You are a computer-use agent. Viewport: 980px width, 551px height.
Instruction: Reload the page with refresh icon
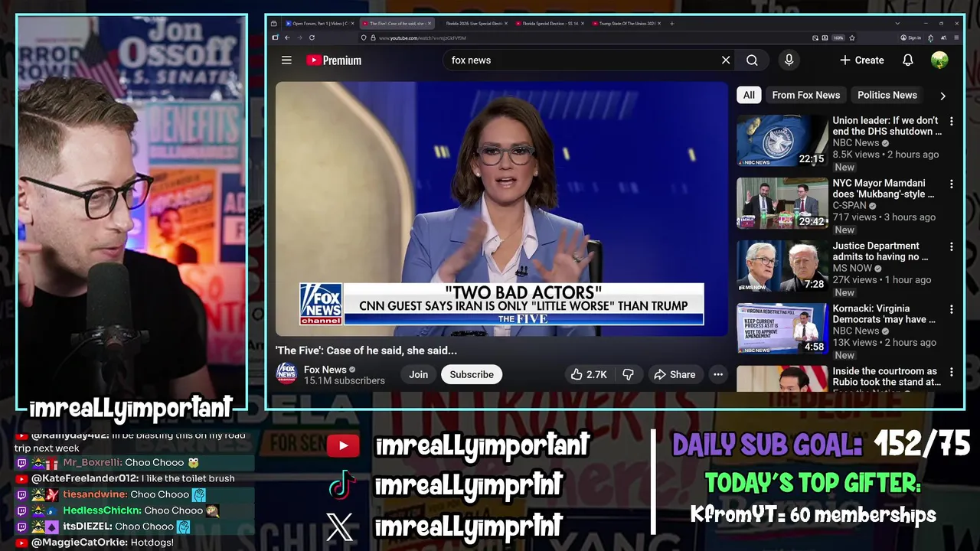(312, 37)
